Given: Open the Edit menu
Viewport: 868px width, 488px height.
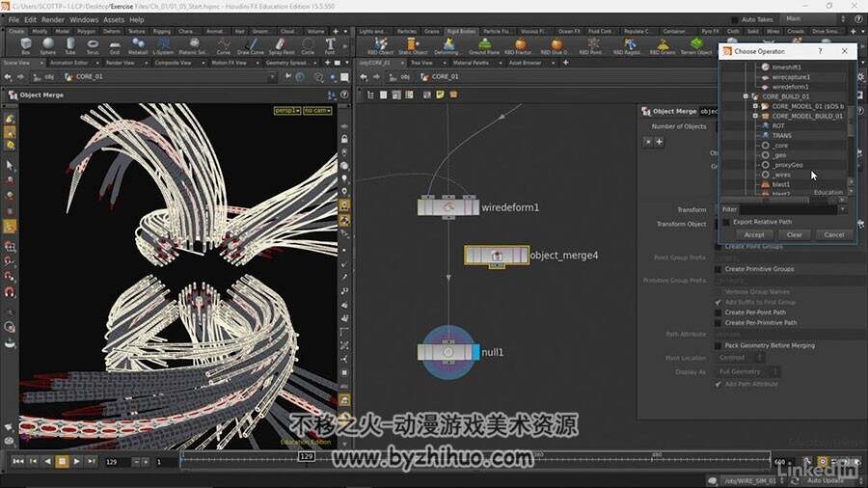Looking at the screenshot, I should 30,19.
